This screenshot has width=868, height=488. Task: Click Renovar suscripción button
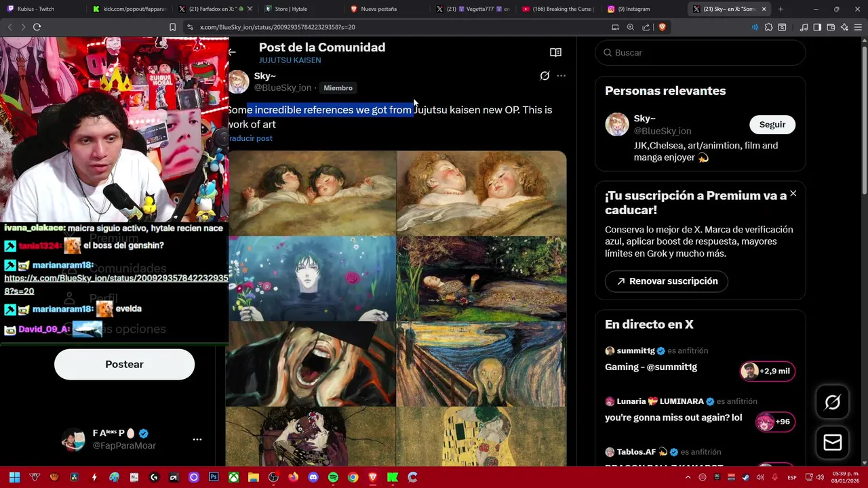tap(666, 281)
